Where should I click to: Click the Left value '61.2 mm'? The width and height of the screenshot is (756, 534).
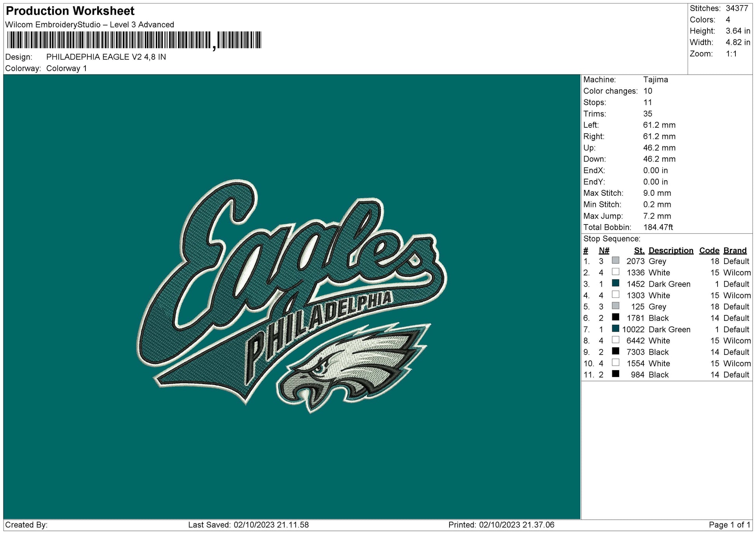[659, 125]
